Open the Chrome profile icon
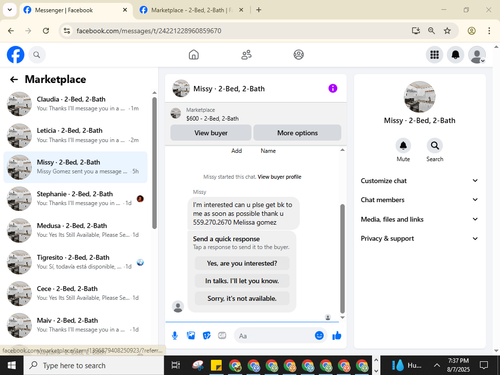Image resolution: width=500 pixels, height=375 pixels. click(x=471, y=31)
